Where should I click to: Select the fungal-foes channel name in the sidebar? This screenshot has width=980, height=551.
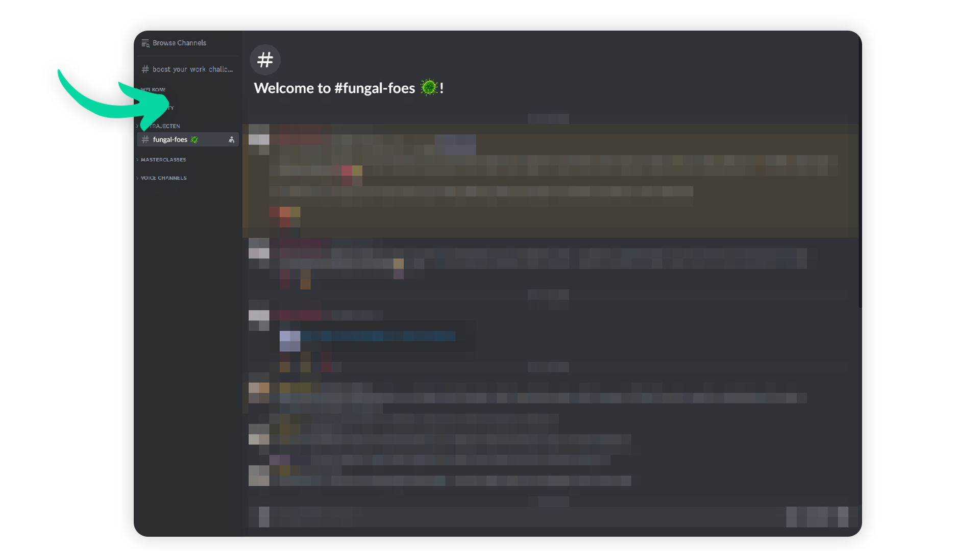(x=170, y=140)
